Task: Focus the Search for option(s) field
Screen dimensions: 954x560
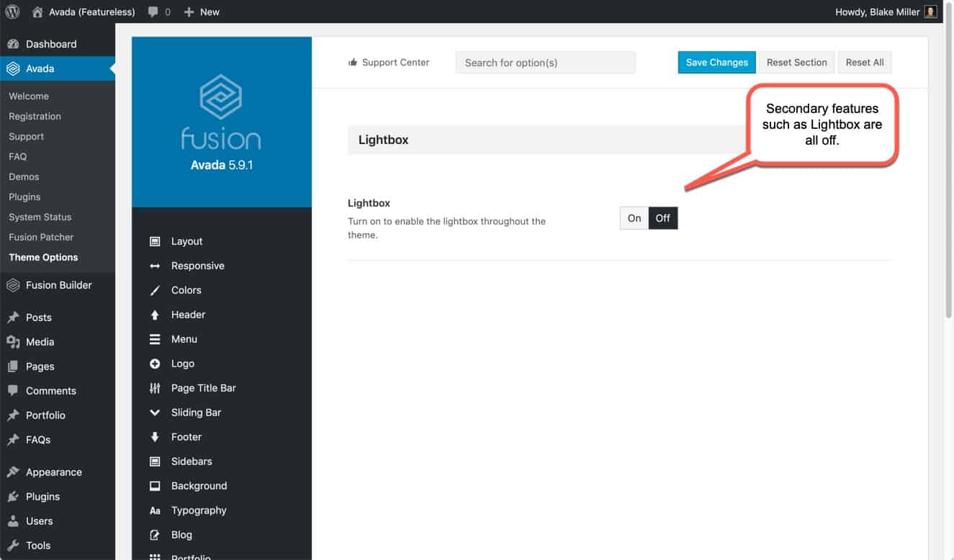Action: point(546,63)
